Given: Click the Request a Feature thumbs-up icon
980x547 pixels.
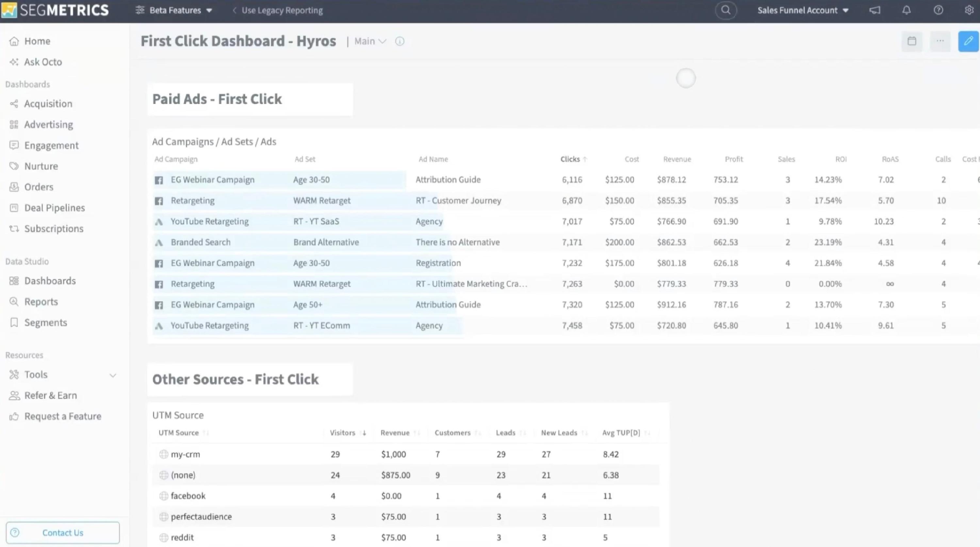Looking at the screenshot, I should (x=14, y=416).
